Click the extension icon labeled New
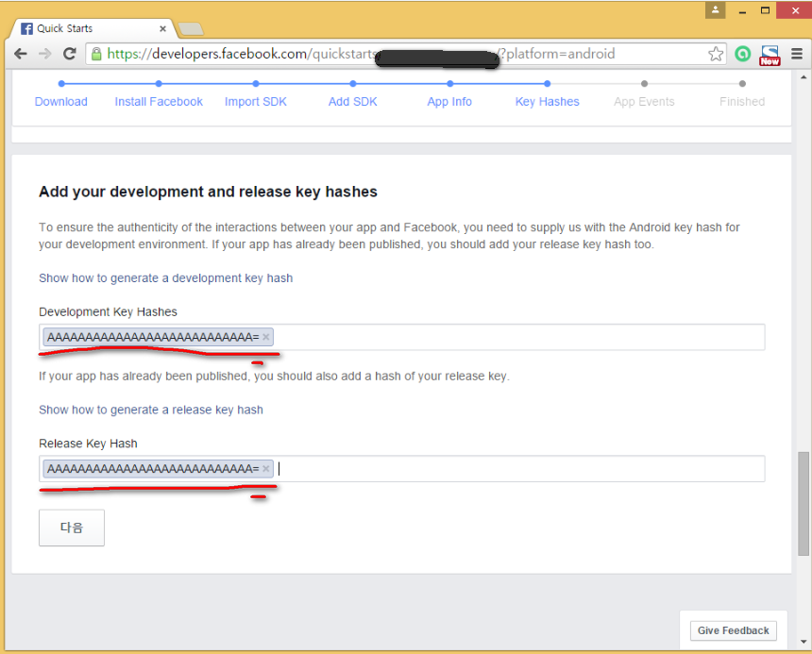The width and height of the screenshot is (812, 654). point(770,55)
